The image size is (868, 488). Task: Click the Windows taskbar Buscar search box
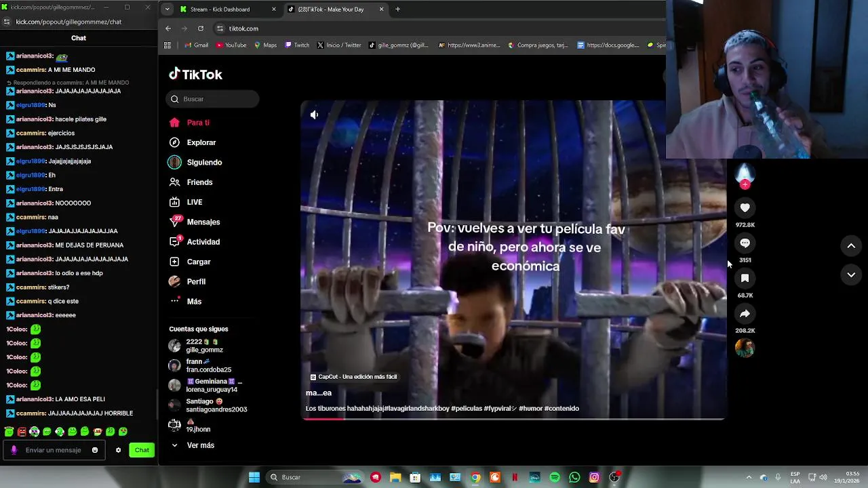click(x=315, y=477)
